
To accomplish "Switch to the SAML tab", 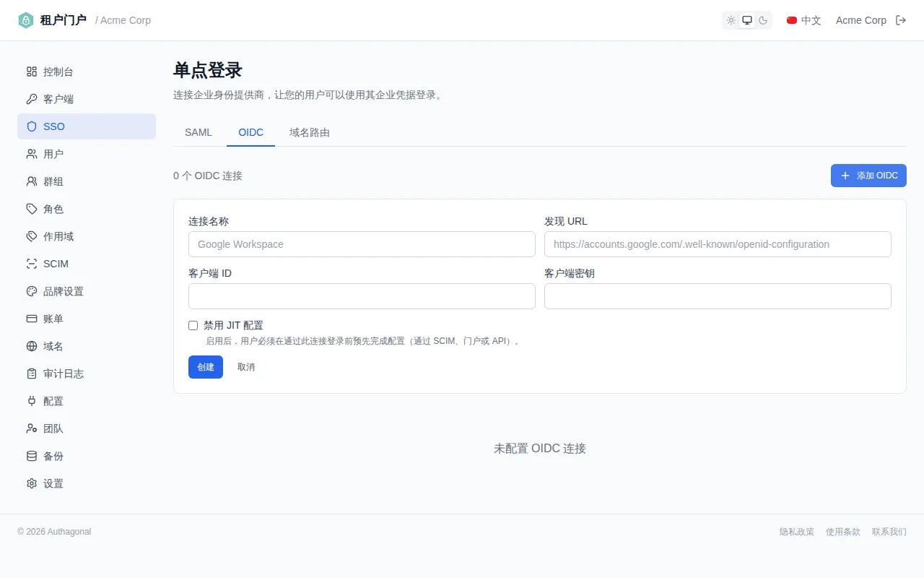I will (x=199, y=132).
